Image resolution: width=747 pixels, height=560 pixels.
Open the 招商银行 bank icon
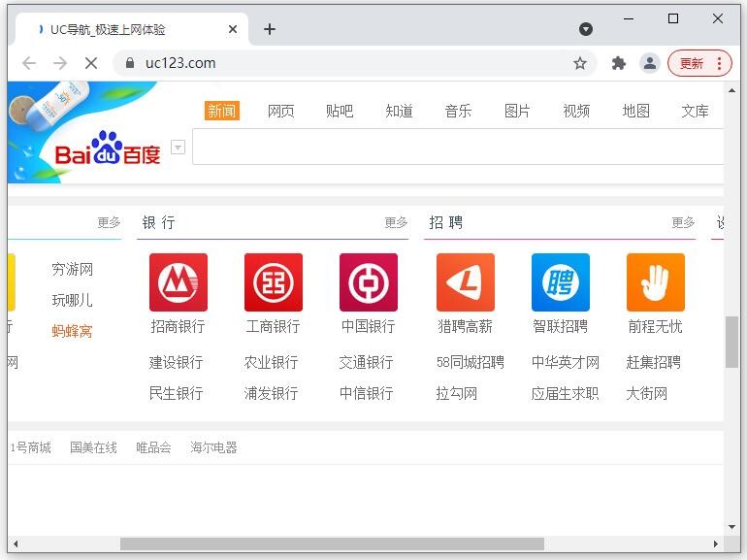[x=179, y=282]
